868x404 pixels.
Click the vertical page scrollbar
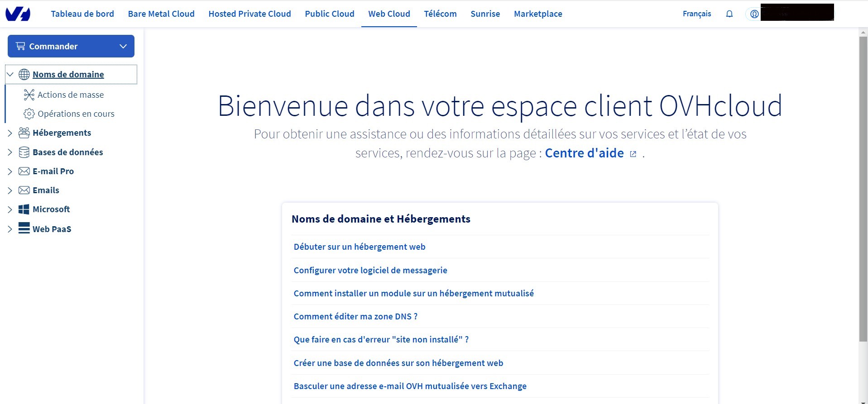(x=863, y=190)
